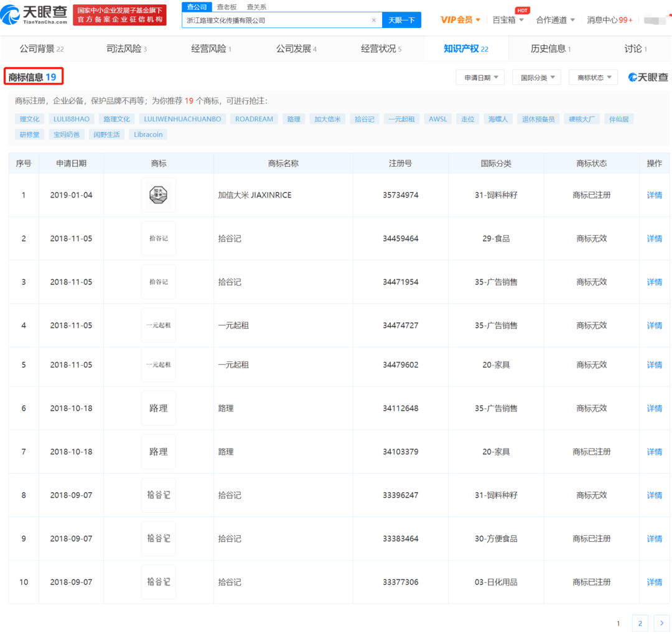Click the Libracoin recommended trademark tag
The height and width of the screenshot is (634, 672).
click(x=148, y=134)
